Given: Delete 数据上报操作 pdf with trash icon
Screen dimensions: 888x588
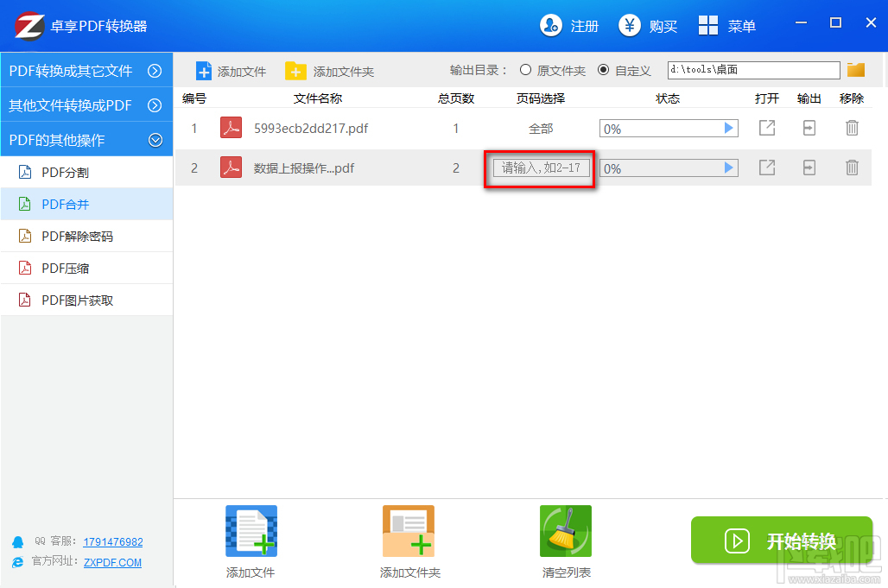Looking at the screenshot, I should (852, 168).
